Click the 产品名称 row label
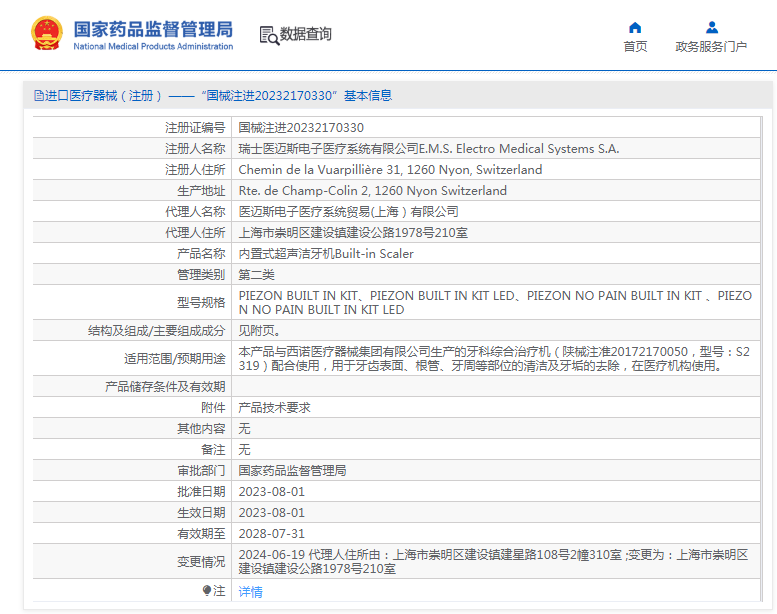 [x=201, y=254]
